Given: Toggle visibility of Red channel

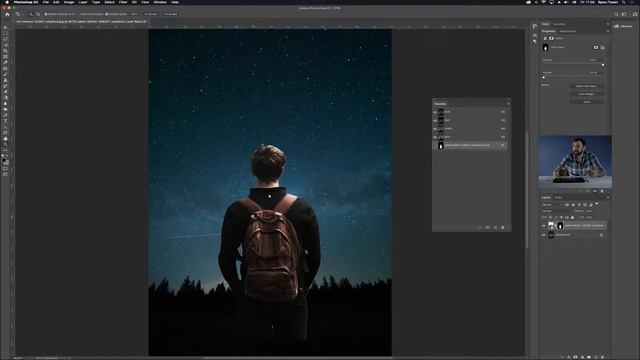Looking at the screenshot, I should [435, 120].
